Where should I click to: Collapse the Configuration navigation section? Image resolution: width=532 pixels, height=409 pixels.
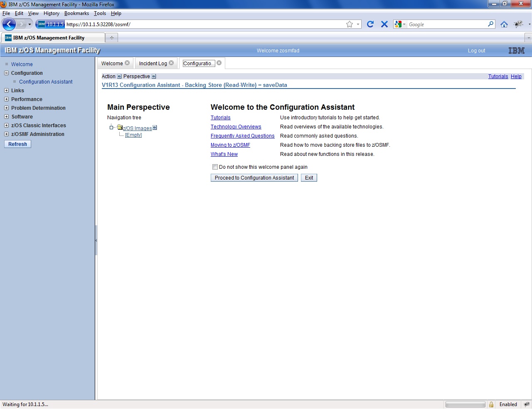click(6, 73)
